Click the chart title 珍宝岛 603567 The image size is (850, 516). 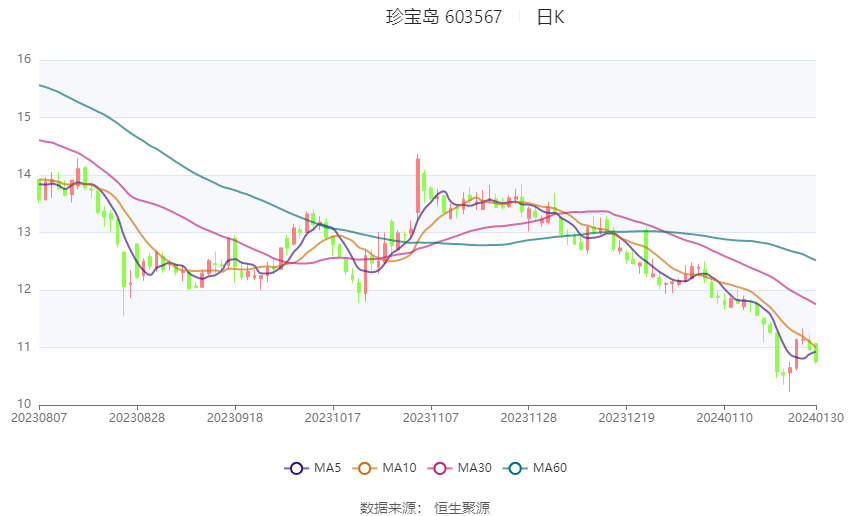443,17
